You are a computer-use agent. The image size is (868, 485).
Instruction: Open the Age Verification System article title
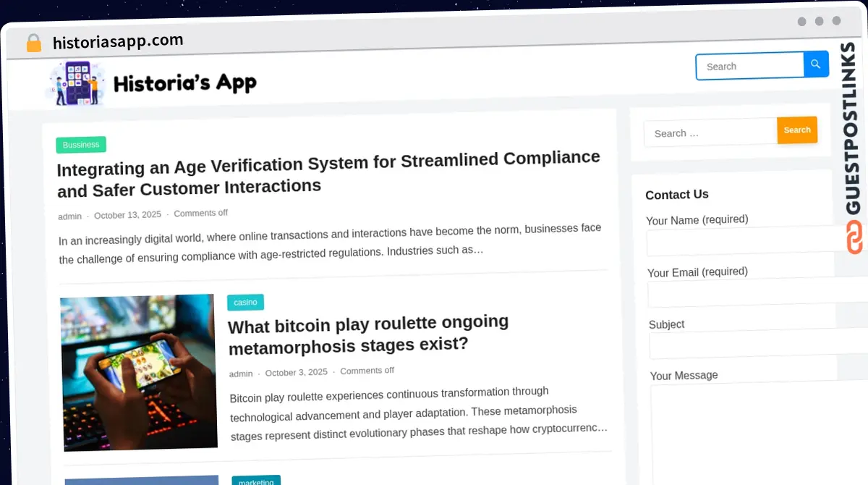329,173
